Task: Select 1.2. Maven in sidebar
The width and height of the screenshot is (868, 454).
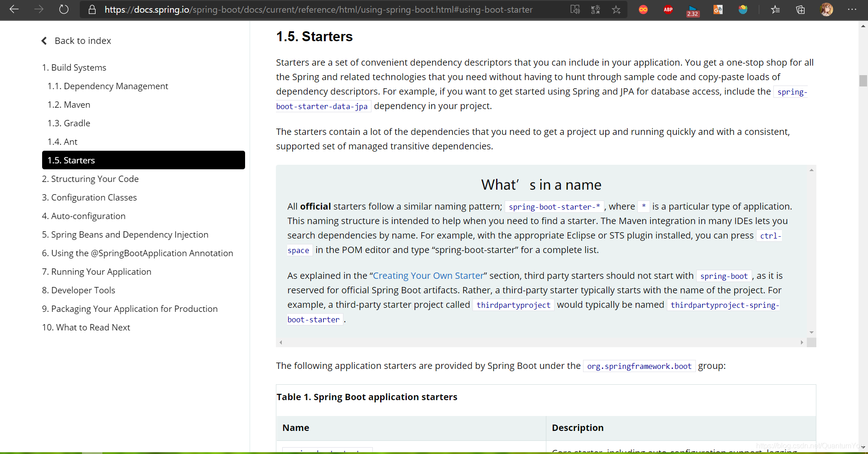Action: (x=69, y=105)
